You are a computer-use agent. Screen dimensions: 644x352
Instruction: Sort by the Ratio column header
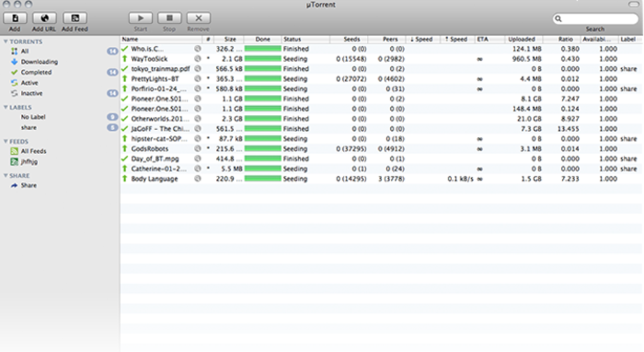click(562, 39)
